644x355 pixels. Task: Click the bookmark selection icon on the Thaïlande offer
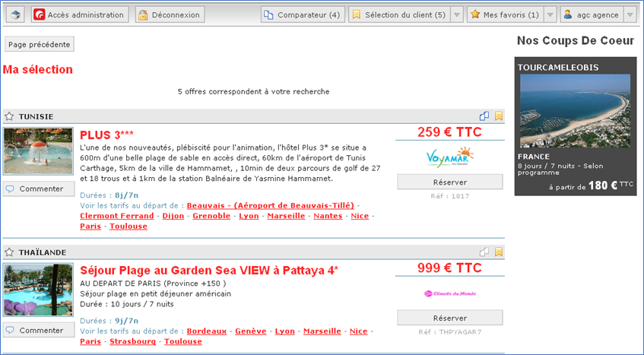pos(499,252)
